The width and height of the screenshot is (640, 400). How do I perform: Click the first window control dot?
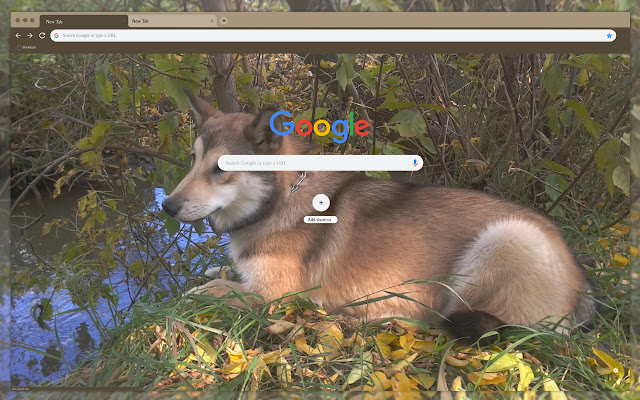tap(18, 20)
